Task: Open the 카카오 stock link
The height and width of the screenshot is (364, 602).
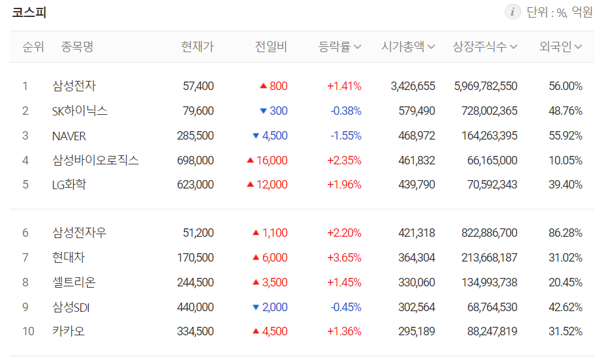Action: pos(69,331)
